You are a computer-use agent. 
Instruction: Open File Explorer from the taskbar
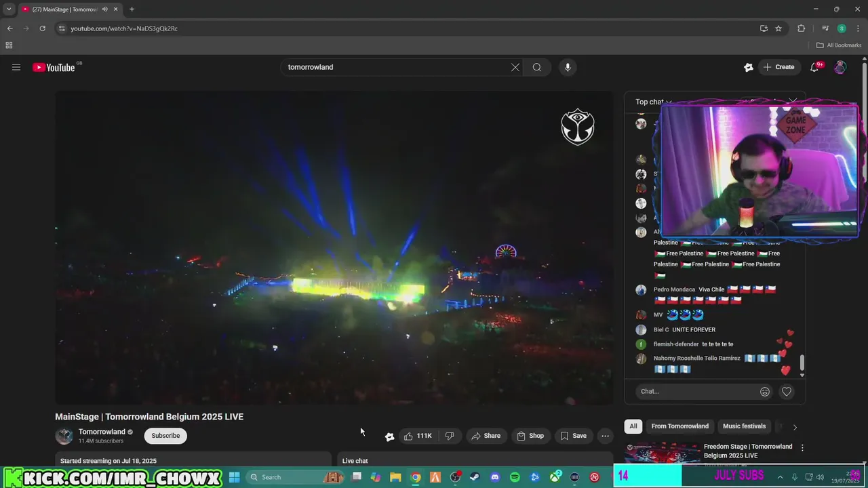click(396, 477)
